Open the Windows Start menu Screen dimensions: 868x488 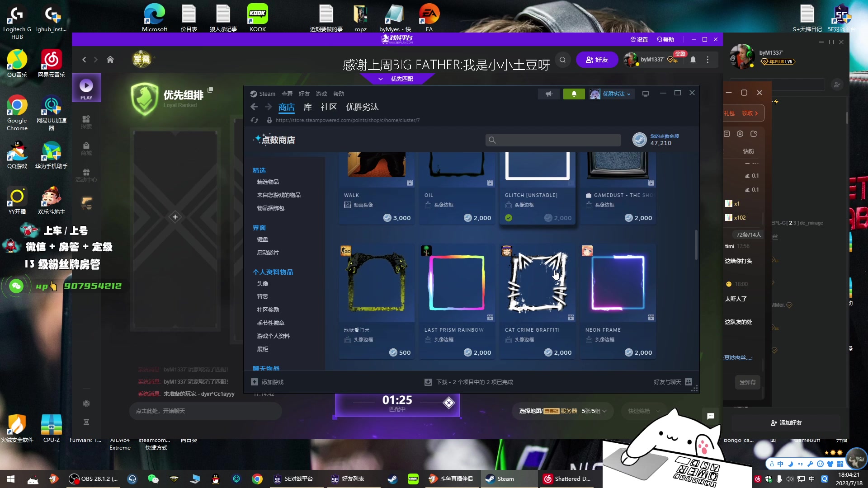(x=11, y=479)
